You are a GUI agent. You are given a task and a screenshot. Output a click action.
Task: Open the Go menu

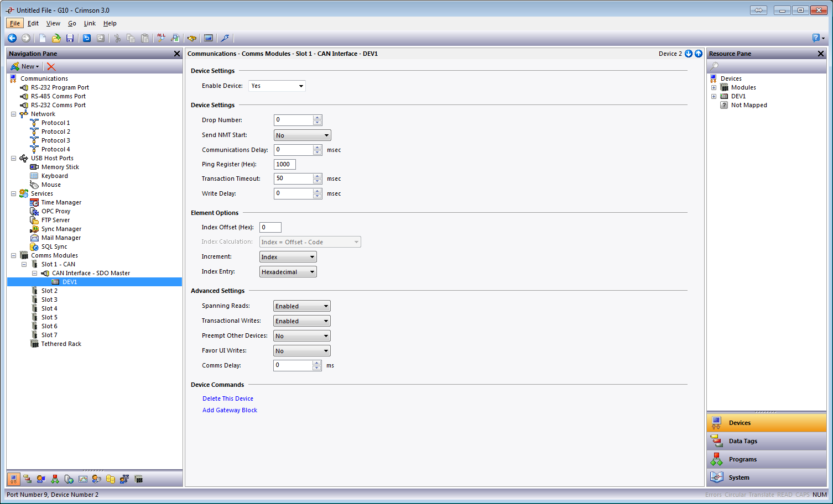[72, 23]
